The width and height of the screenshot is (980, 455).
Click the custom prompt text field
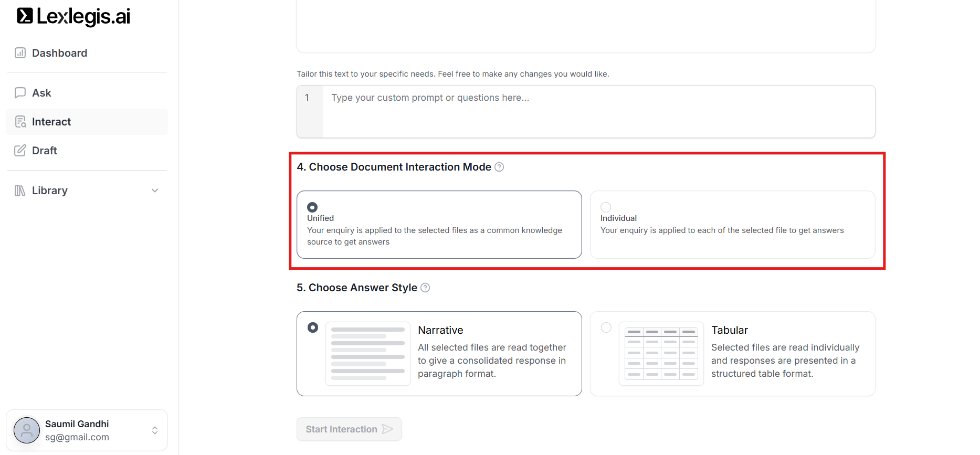click(598, 111)
